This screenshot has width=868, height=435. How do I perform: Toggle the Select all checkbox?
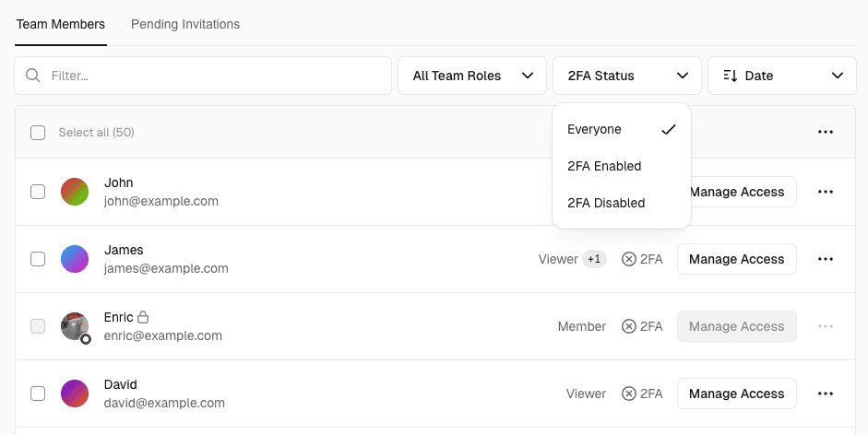(38, 132)
